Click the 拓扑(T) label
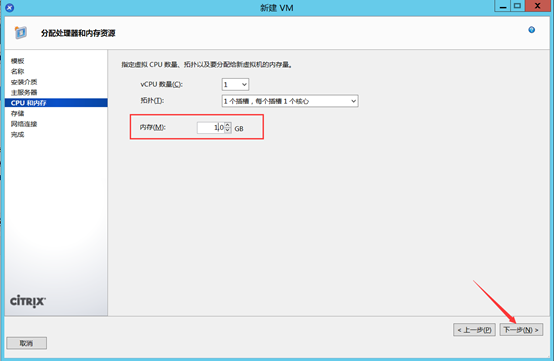The width and height of the screenshot is (554, 361). pos(152,101)
